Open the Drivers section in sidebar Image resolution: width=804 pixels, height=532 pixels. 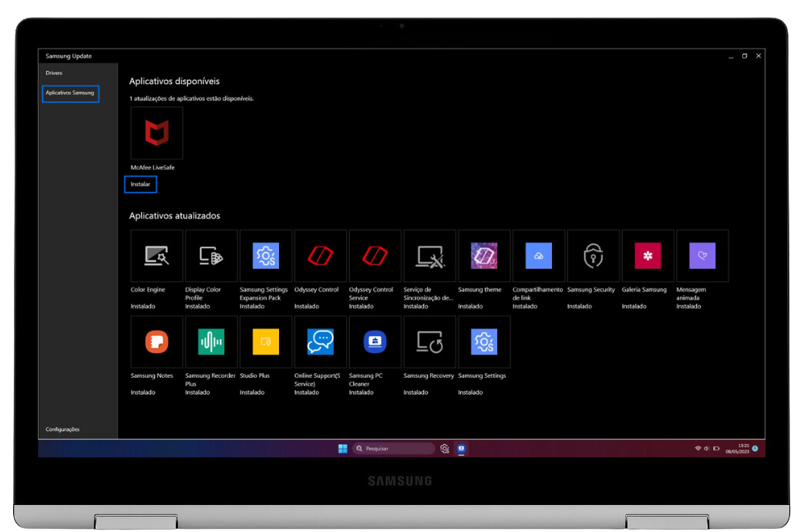(54, 72)
